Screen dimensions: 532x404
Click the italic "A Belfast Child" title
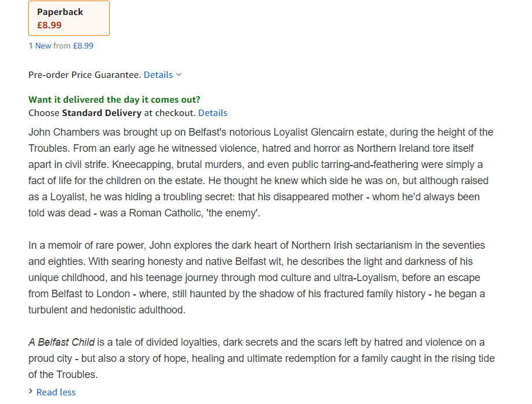61,342
